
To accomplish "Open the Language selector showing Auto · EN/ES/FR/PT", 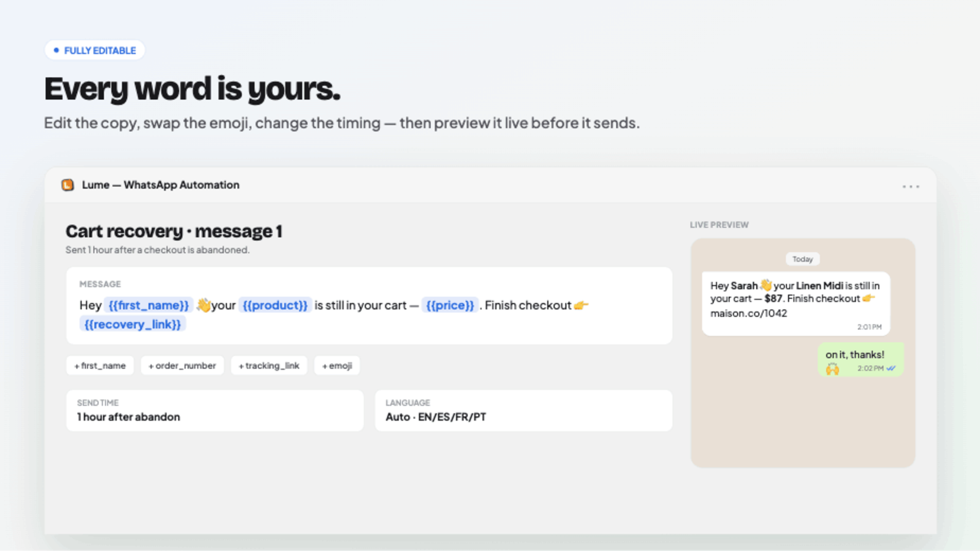I will point(524,411).
